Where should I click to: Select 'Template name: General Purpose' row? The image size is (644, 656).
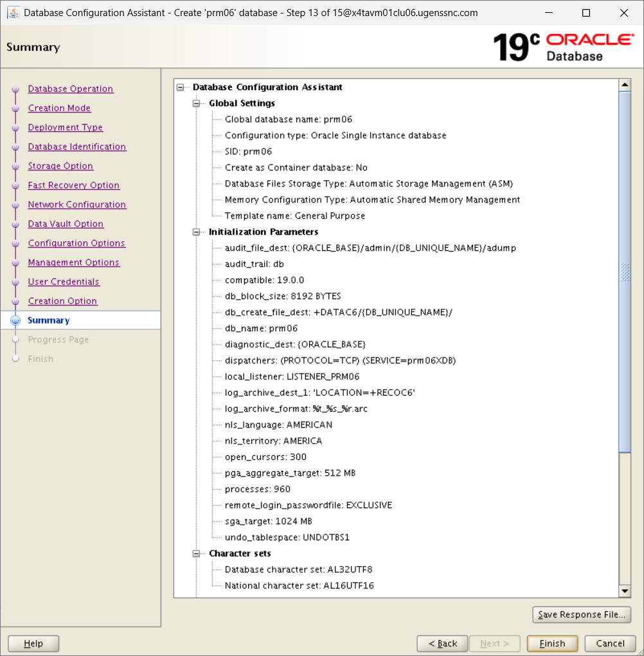[295, 216]
